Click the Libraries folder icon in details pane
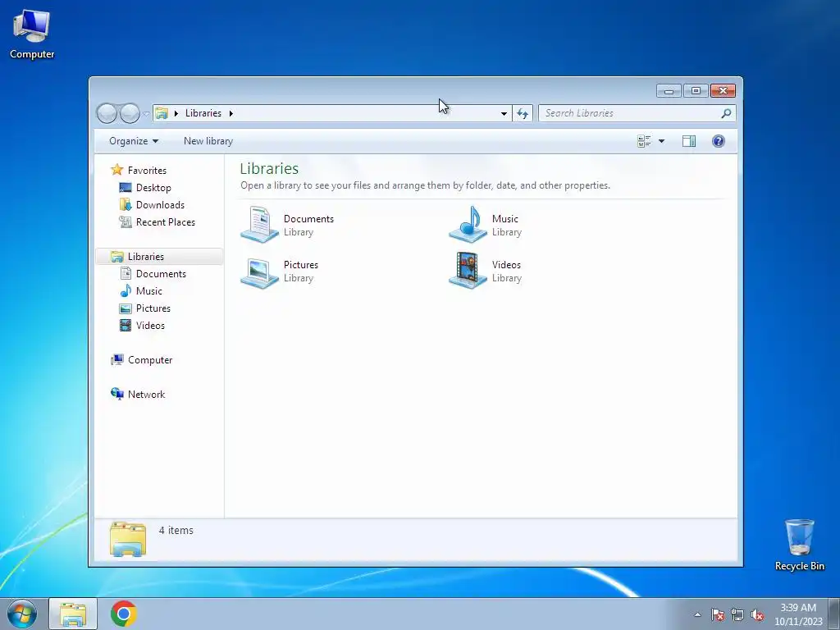The height and width of the screenshot is (630, 840). tap(128, 539)
